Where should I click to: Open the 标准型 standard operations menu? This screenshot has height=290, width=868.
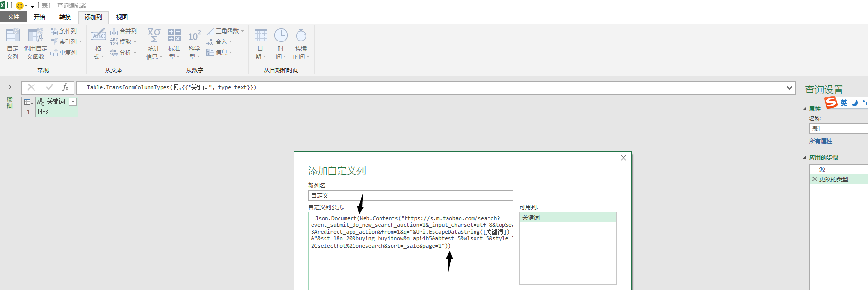174,43
